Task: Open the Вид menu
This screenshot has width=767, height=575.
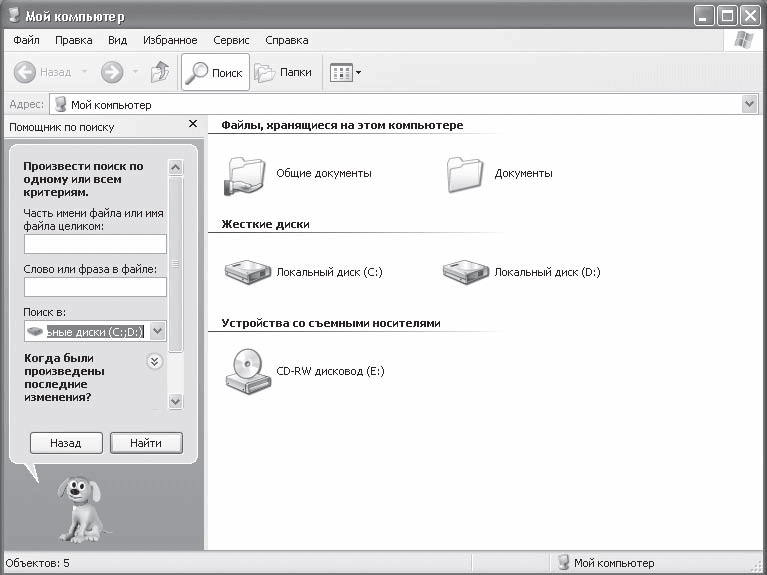Action: [x=117, y=40]
